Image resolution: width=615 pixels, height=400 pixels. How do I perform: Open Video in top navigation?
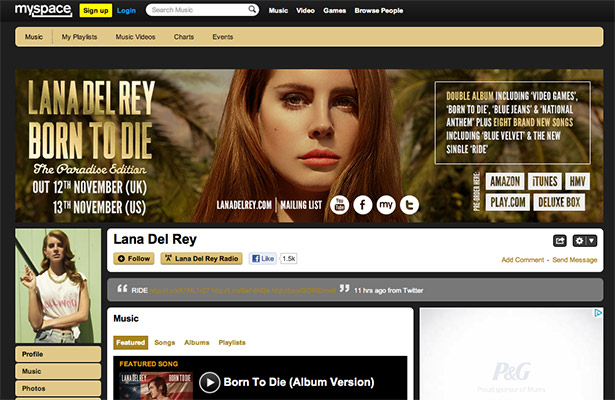coord(305,11)
